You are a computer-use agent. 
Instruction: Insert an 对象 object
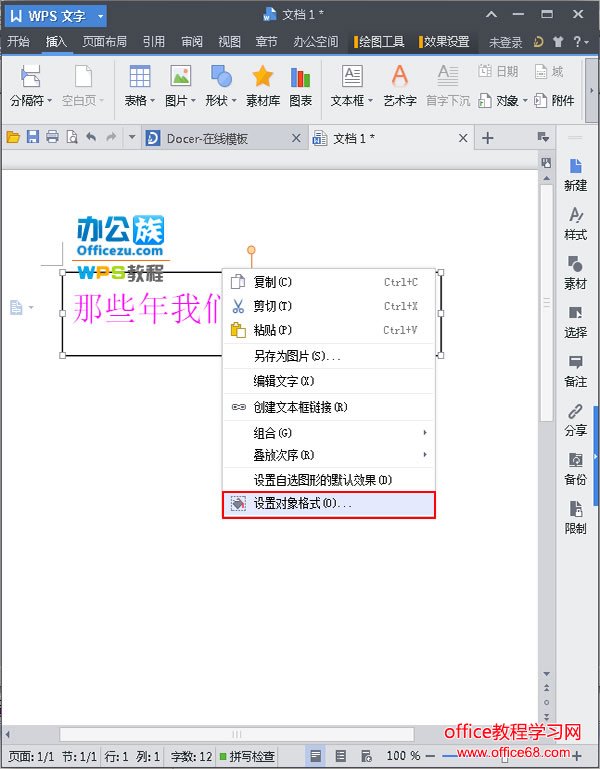tap(500, 101)
